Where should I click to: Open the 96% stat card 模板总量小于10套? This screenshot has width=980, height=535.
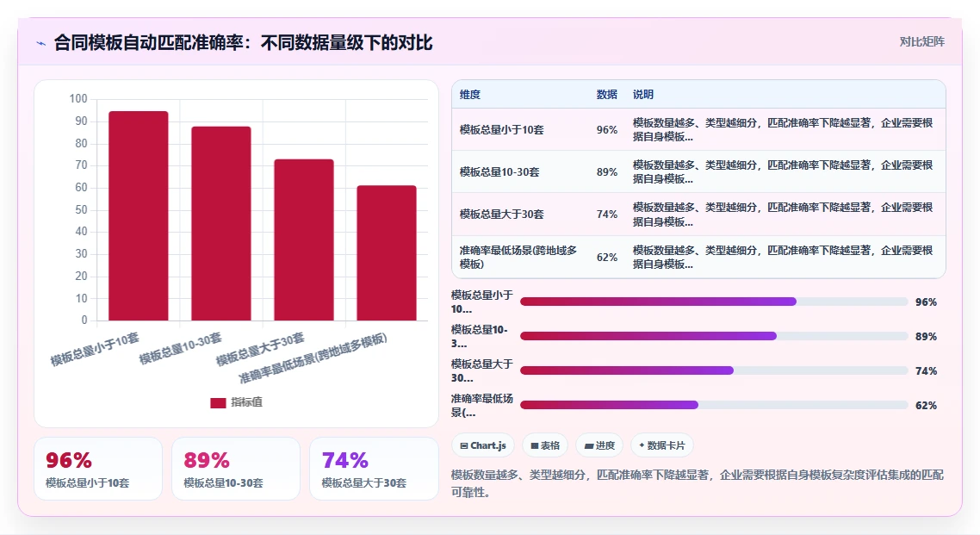click(98, 469)
